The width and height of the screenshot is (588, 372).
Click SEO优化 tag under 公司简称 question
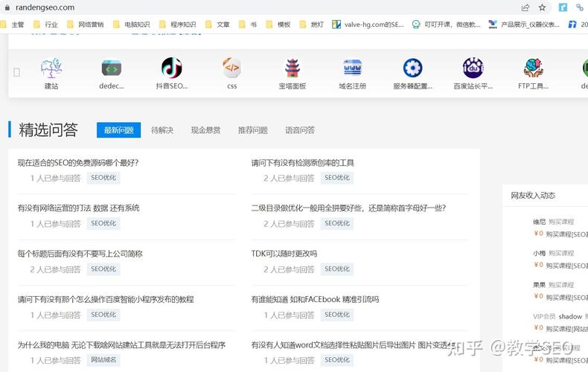pyautogui.click(x=103, y=269)
